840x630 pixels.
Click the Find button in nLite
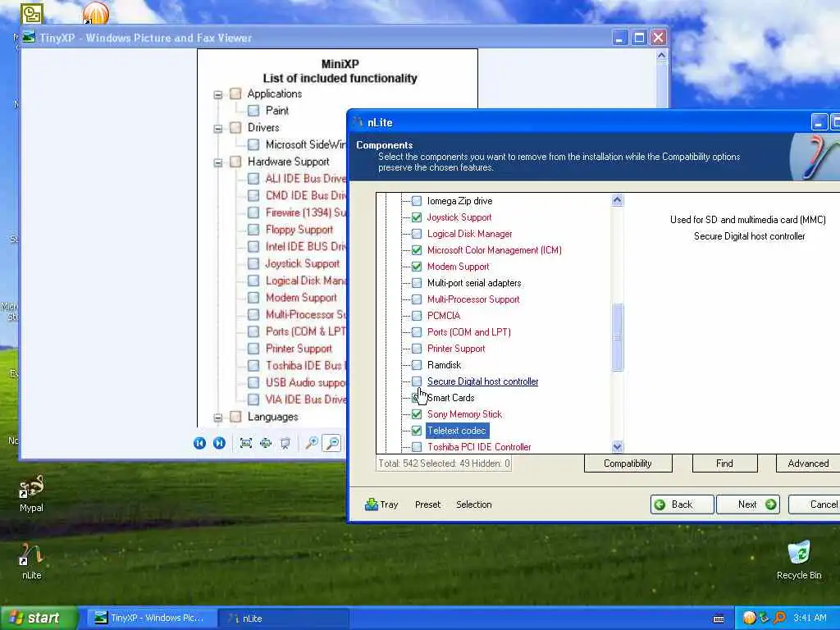[x=725, y=463]
